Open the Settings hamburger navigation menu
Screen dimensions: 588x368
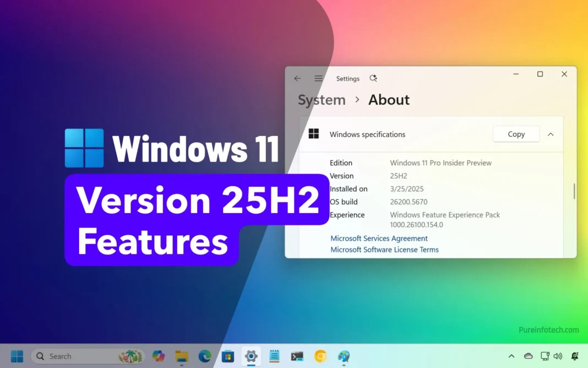point(319,78)
